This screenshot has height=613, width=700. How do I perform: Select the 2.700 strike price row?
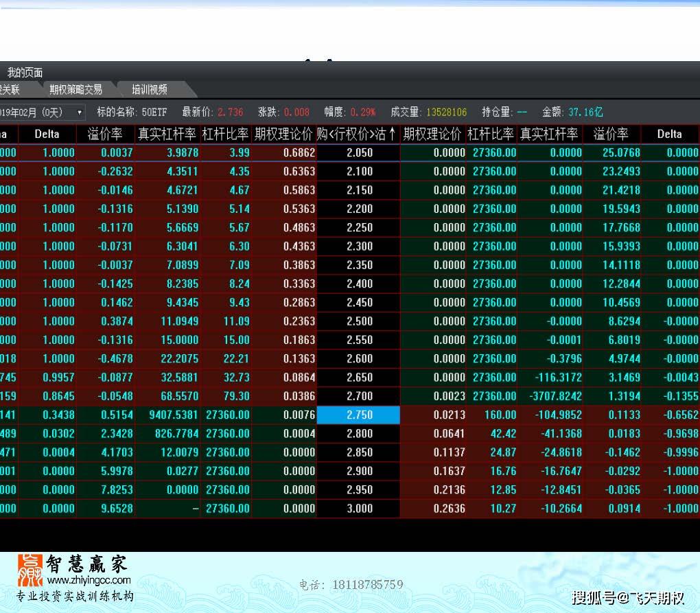pos(358,397)
